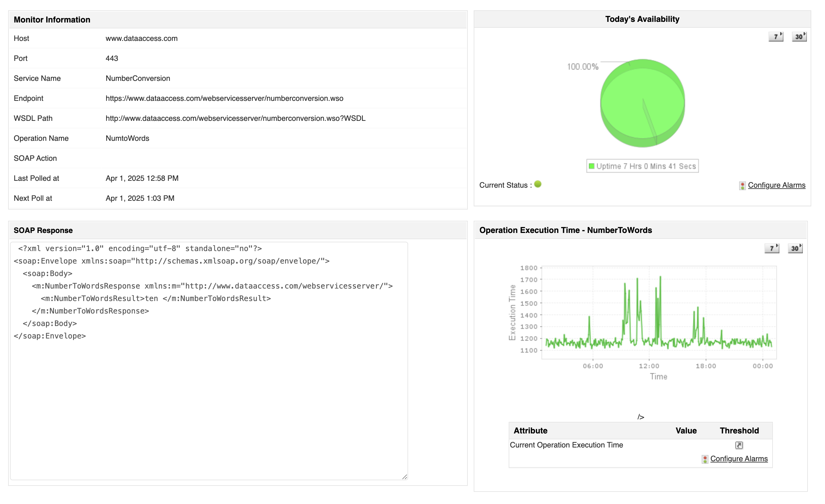Click the Threshold column header
The width and height of the screenshot is (825, 504).
click(x=739, y=431)
